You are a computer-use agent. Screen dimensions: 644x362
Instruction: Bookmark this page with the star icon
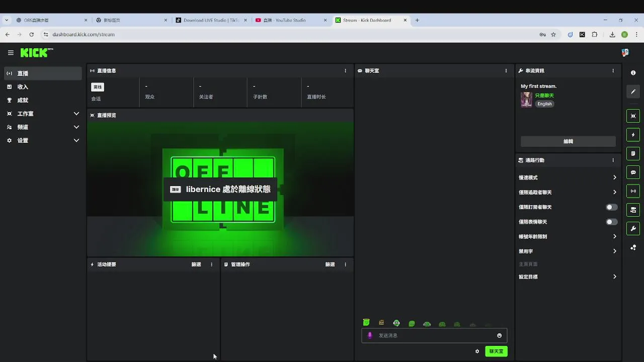coord(553,35)
